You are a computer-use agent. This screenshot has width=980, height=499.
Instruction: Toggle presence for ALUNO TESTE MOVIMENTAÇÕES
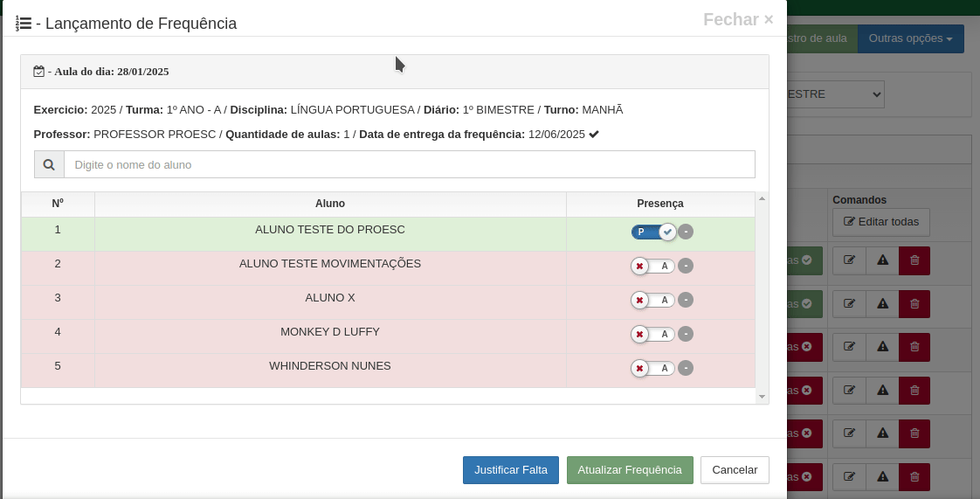click(653, 266)
